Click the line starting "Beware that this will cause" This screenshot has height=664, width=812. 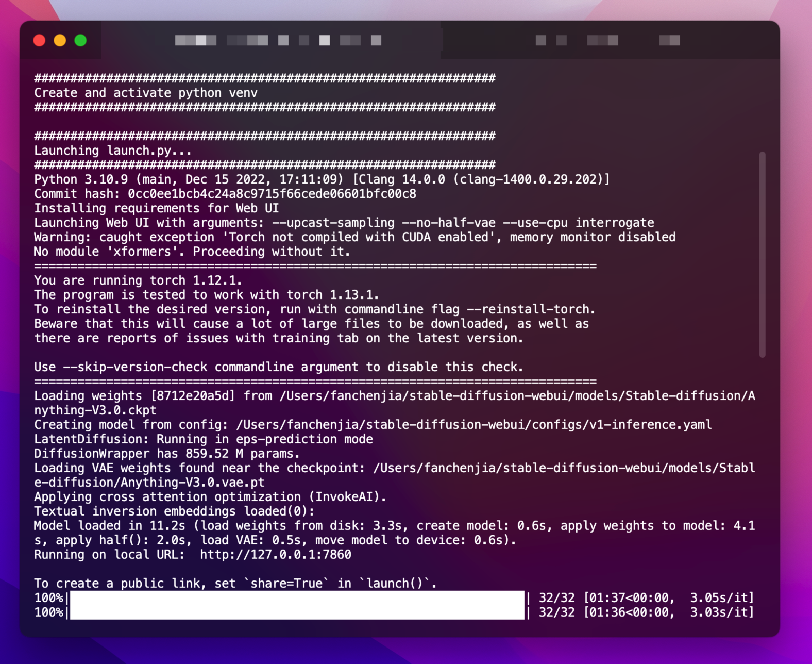coord(312,324)
